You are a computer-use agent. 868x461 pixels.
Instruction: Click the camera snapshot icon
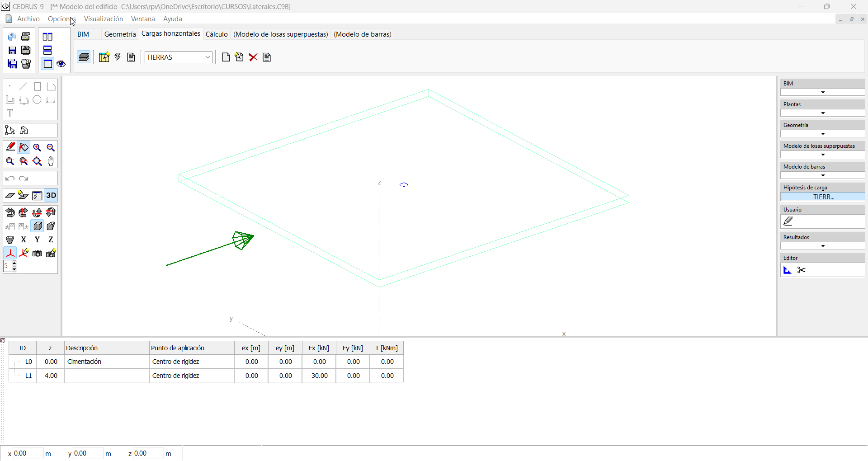tap(37, 254)
